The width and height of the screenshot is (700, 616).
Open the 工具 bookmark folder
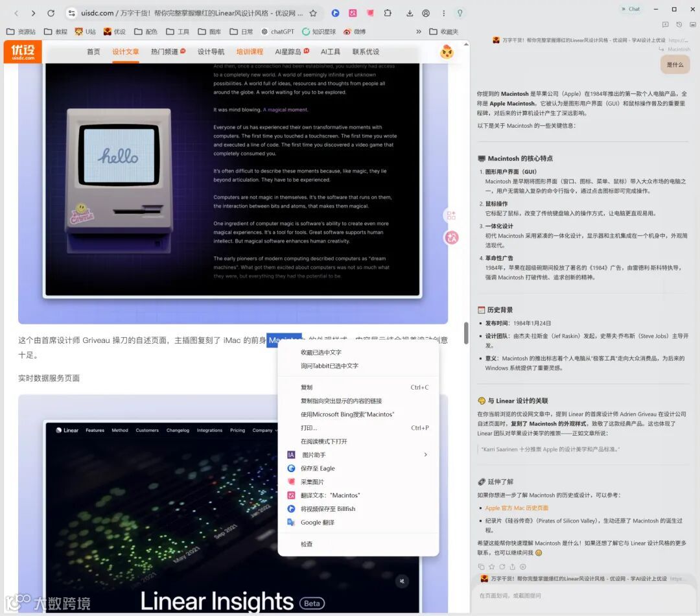(178, 32)
